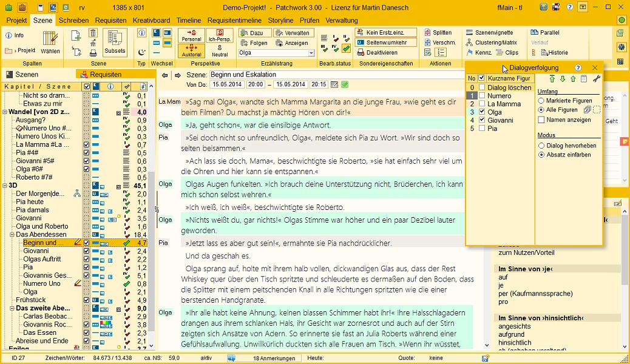This screenshot has height=364, width=630.
Task: Click green down arrow in Dialogverfolgung
Action: pyautogui.click(x=563, y=79)
